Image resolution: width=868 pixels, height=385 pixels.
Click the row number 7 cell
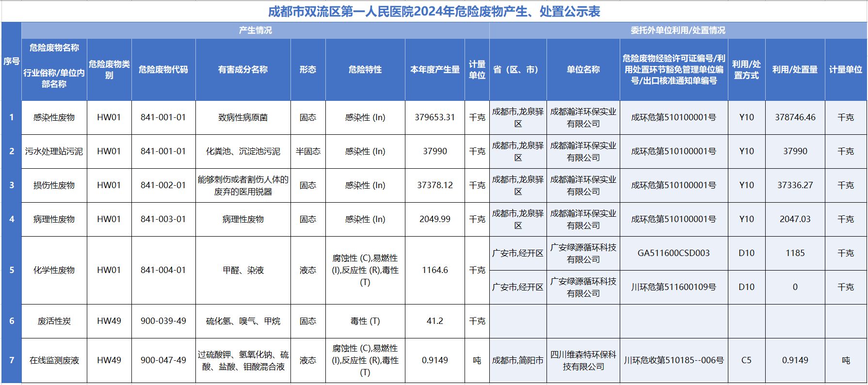pos(12,360)
